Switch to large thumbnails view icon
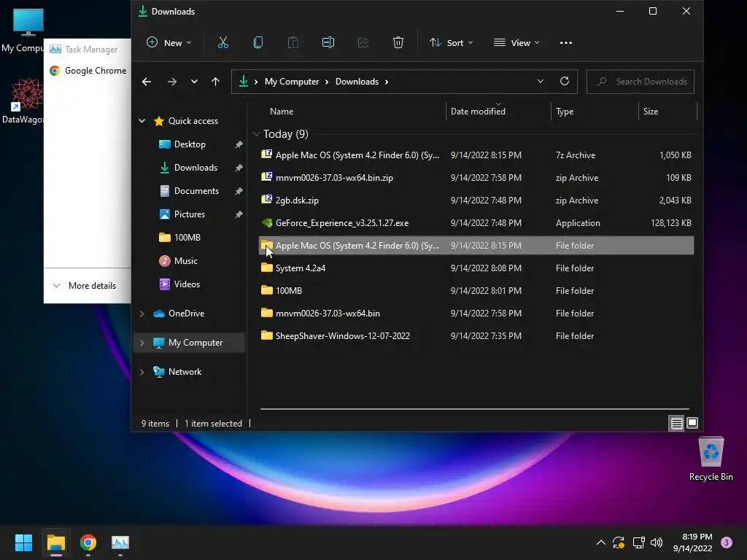This screenshot has height=560, width=747. 692,423
